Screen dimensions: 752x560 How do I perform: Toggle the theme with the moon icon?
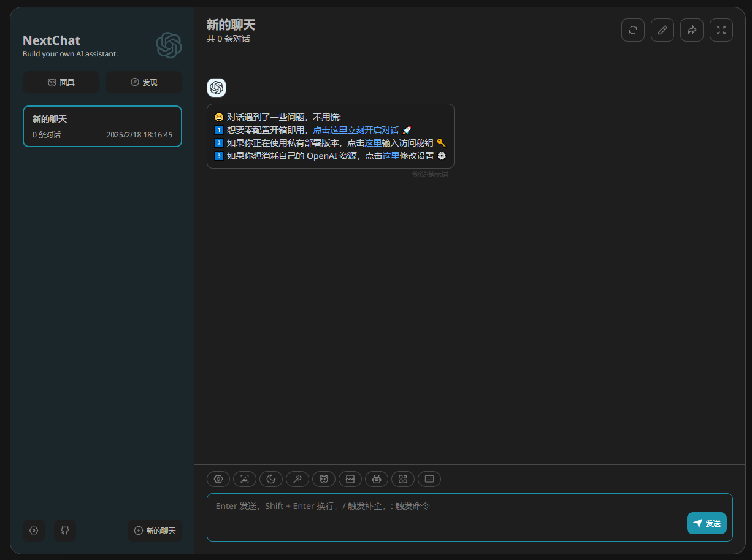click(x=271, y=479)
